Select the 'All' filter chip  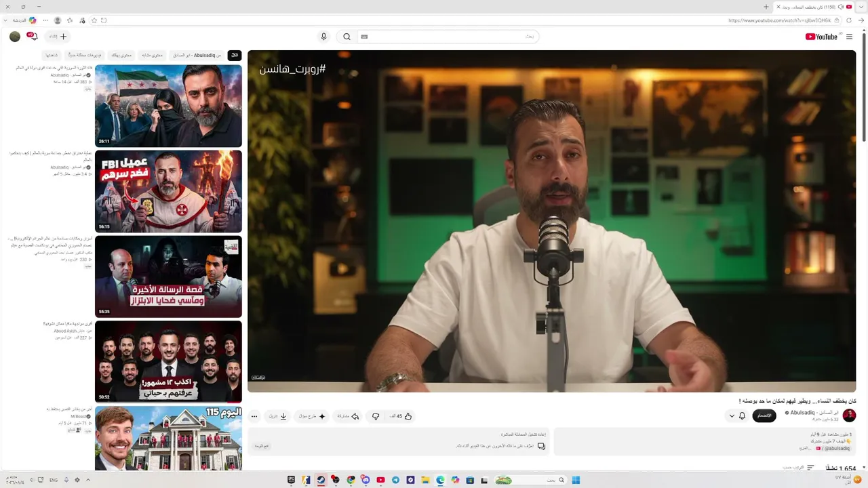pos(234,55)
